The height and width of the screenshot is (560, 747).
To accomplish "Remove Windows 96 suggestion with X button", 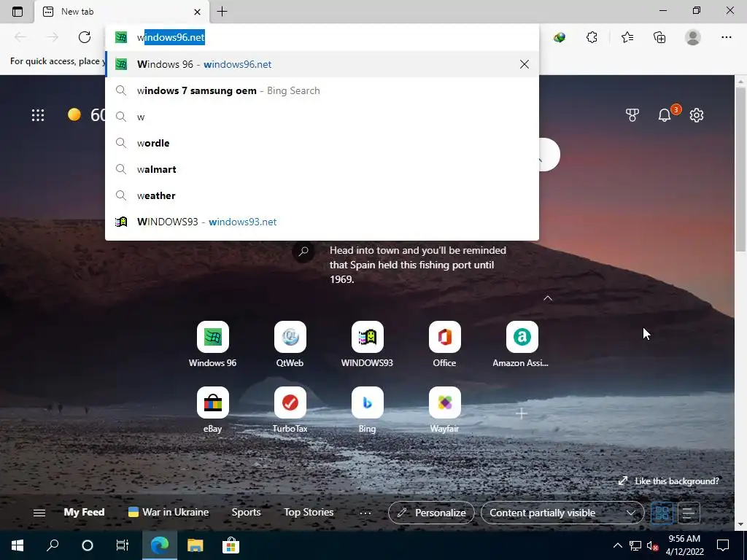I will 524,64.
